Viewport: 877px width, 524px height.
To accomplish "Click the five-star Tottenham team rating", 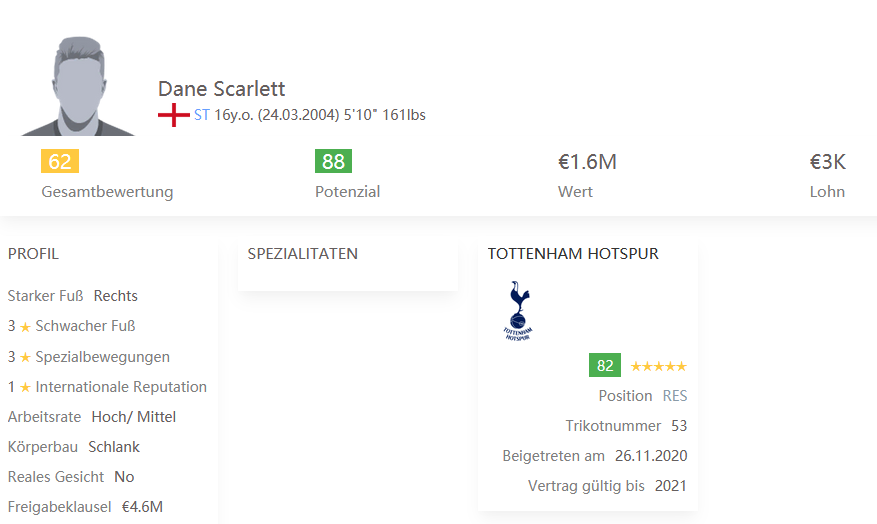I will point(658,366).
